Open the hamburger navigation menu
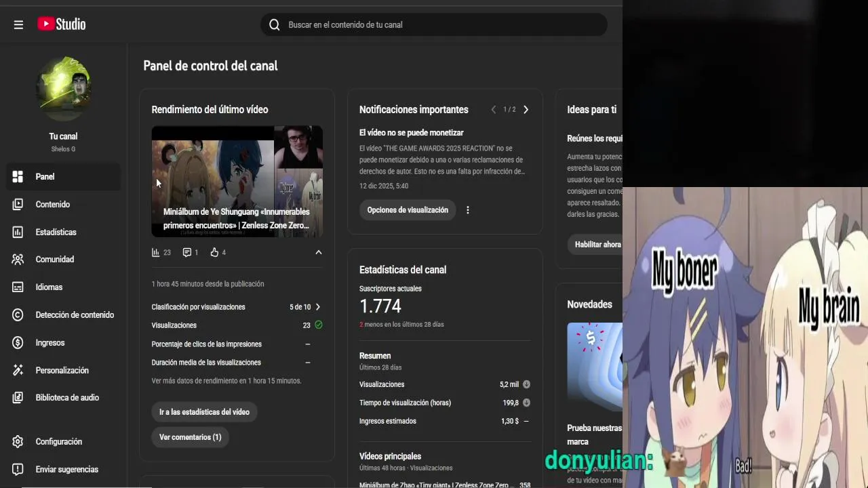The width and height of the screenshot is (868, 488). click(x=18, y=24)
